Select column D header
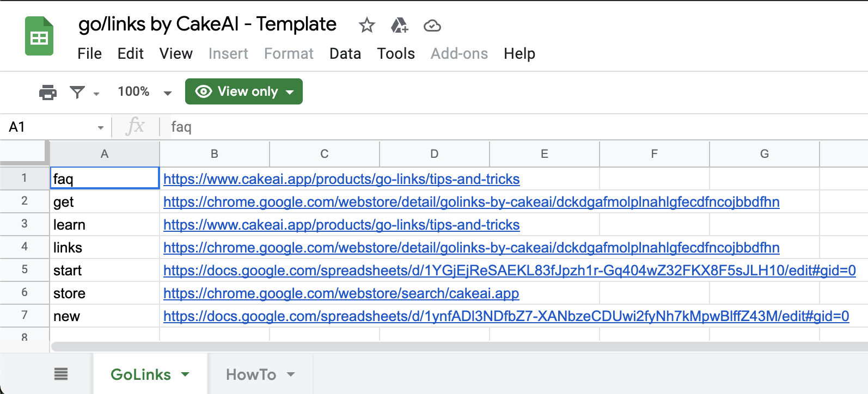This screenshot has width=868, height=394. tap(435, 154)
